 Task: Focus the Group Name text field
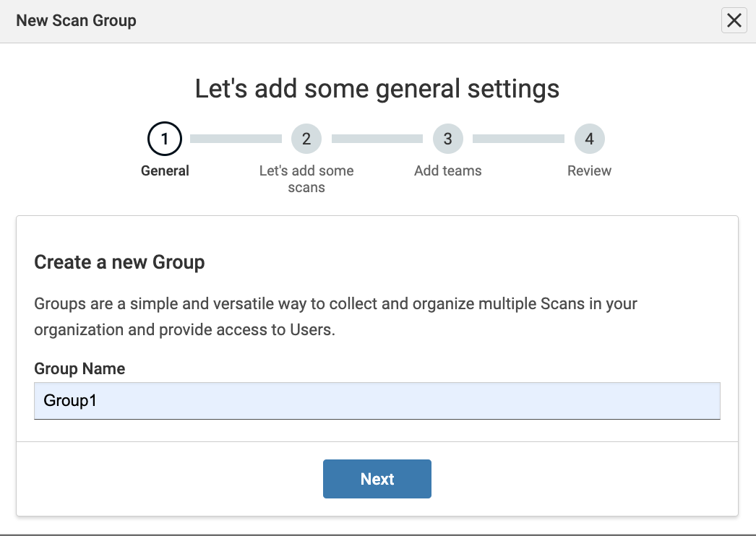(x=377, y=401)
